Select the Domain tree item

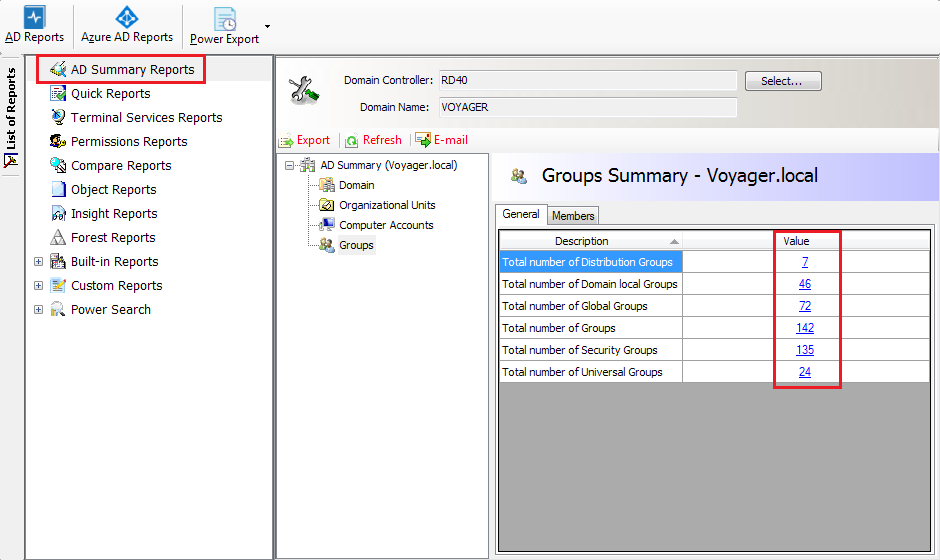coord(357,185)
